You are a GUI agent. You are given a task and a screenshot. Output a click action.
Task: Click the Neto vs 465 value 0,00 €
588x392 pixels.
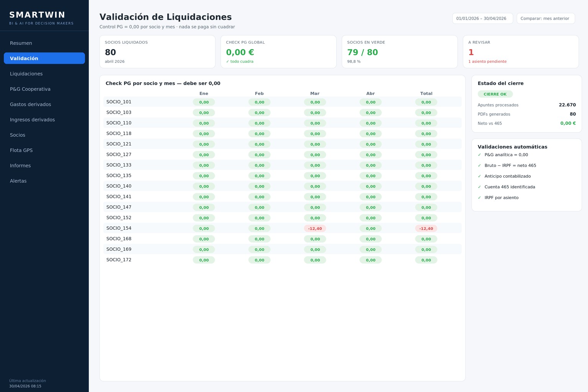568,123
